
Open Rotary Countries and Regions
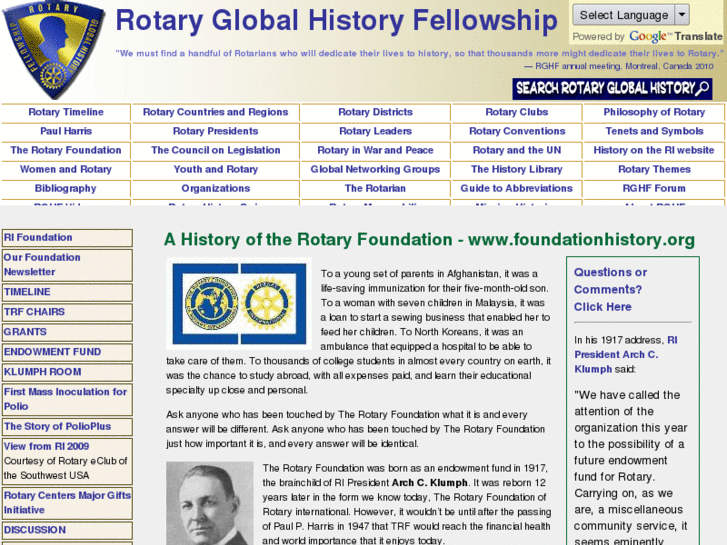216,112
